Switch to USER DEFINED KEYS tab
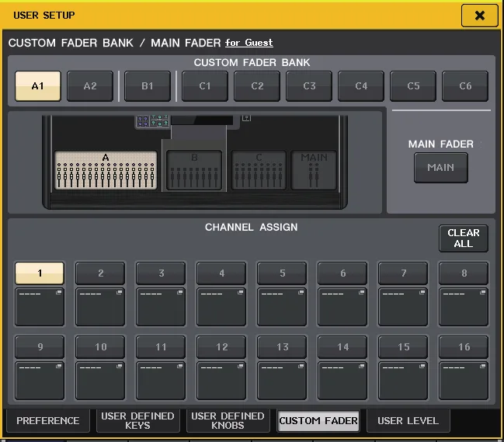The image size is (504, 442). coord(138,420)
